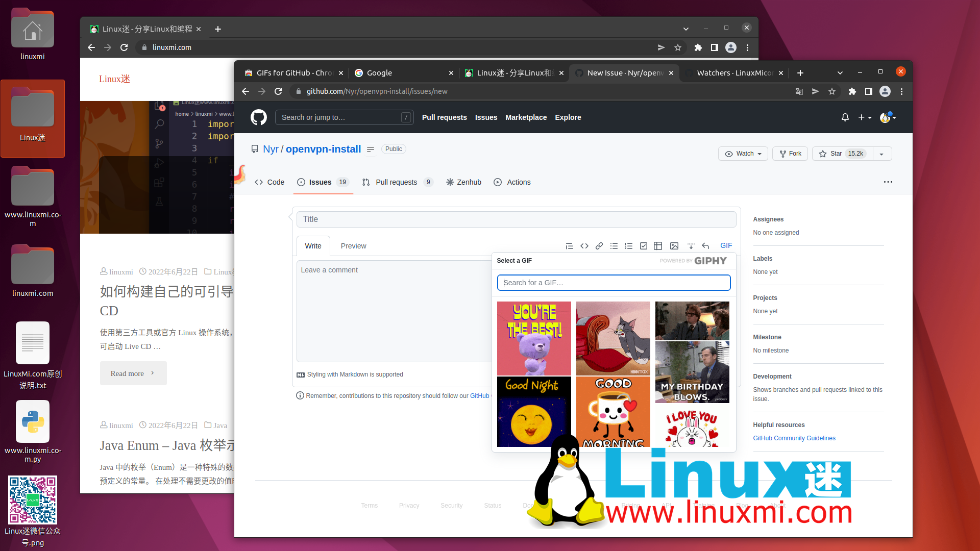Insert code with the angle-brackets icon

[584, 246]
